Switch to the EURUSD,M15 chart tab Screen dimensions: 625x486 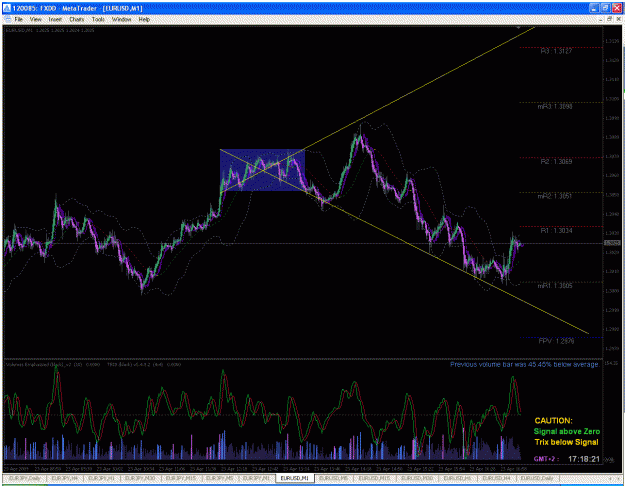[374, 478]
